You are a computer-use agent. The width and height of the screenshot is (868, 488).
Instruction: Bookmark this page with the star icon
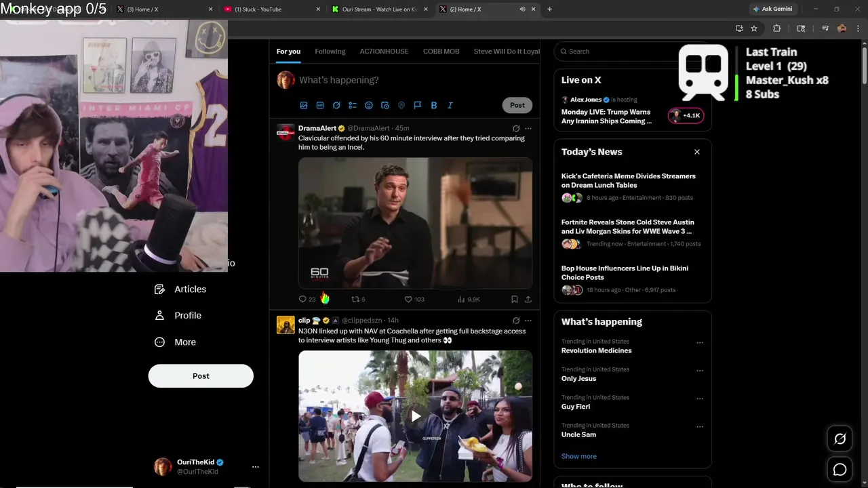point(754,28)
